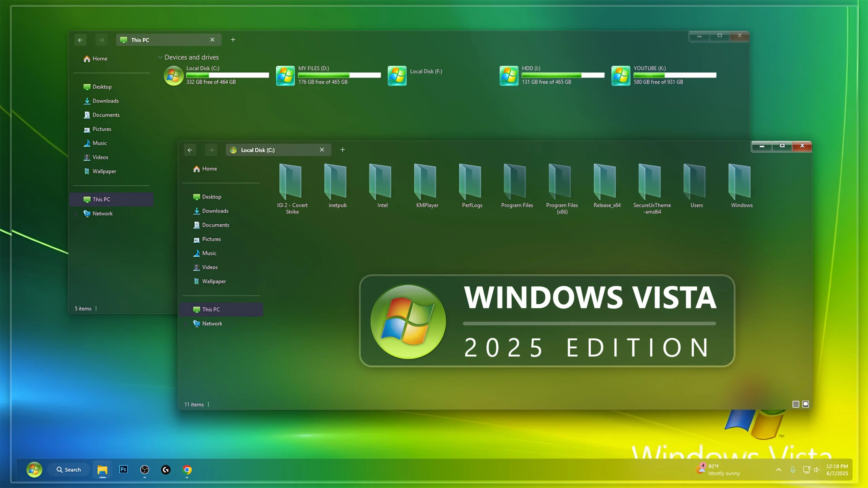
Task: Expand Network node in Local Disk window sidebar
Action: click(186, 324)
